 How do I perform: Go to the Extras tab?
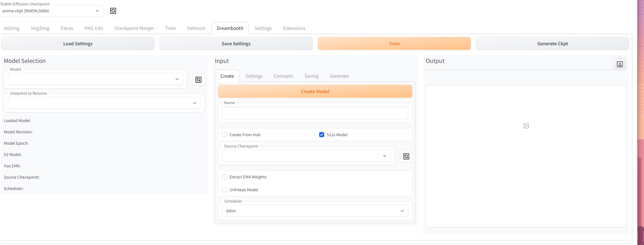point(67,28)
